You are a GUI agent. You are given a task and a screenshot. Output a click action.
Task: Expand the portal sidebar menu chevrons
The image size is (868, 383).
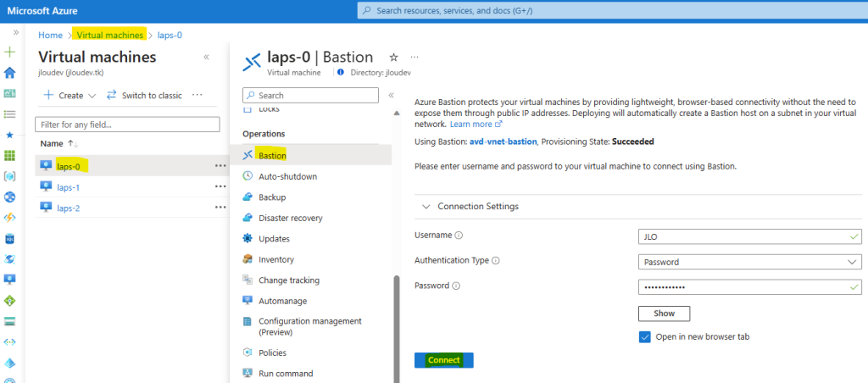(16, 33)
